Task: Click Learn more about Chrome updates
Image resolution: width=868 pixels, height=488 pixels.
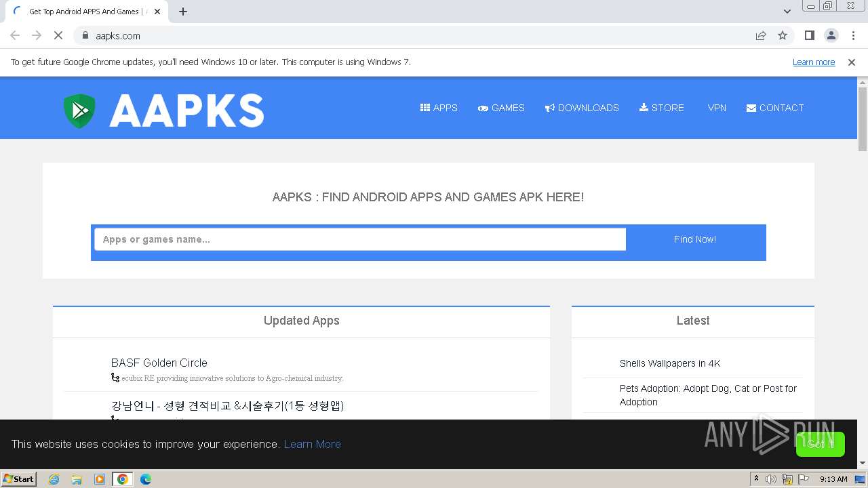Action: [x=814, y=62]
